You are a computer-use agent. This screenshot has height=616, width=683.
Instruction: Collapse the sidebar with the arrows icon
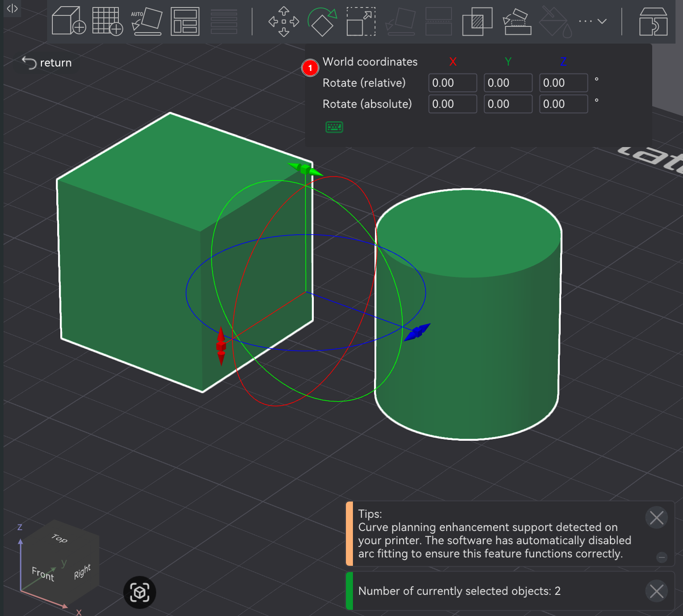click(x=12, y=8)
